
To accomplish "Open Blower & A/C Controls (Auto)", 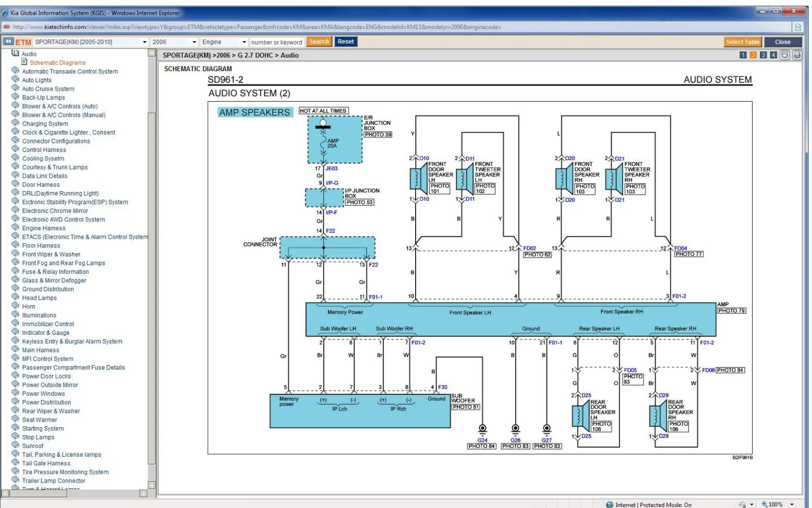I will [x=59, y=106].
